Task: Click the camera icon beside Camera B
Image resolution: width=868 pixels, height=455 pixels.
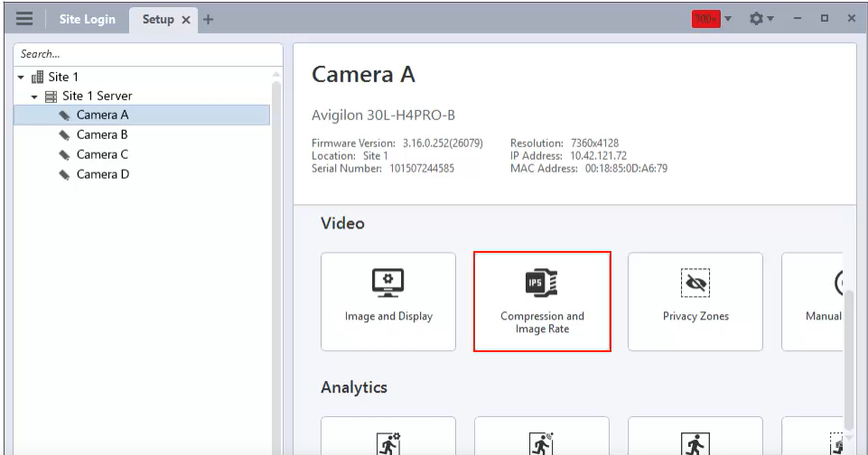Action: [64, 135]
